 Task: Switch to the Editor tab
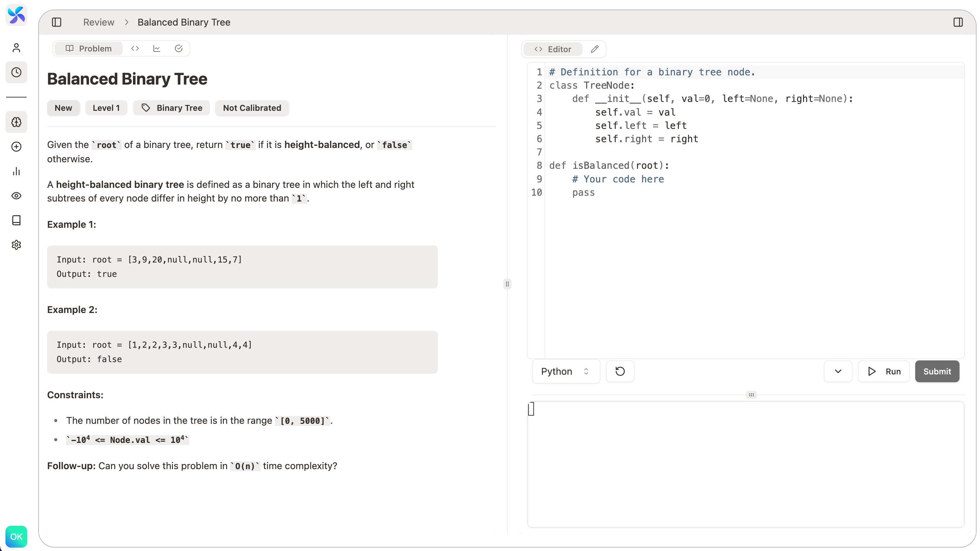click(x=553, y=49)
